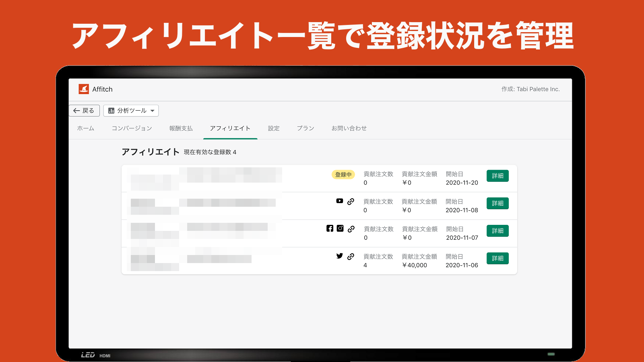Open the 分析ツール dropdown
The height and width of the screenshot is (362, 644).
tap(132, 110)
